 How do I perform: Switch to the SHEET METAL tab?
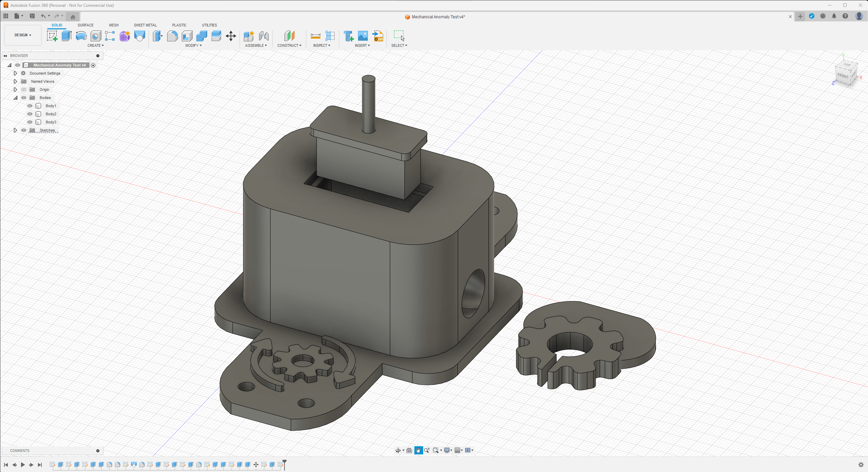tap(145, 25)
